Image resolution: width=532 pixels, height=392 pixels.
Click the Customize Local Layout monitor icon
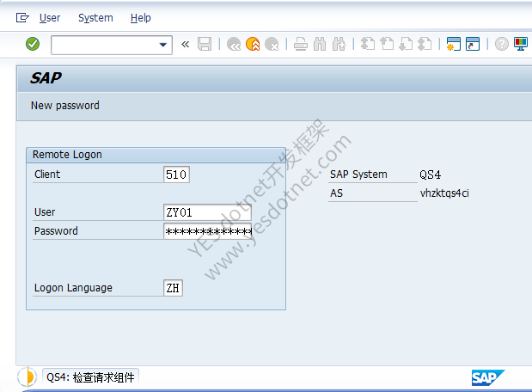pyautogui.click(x=521, y=44)
